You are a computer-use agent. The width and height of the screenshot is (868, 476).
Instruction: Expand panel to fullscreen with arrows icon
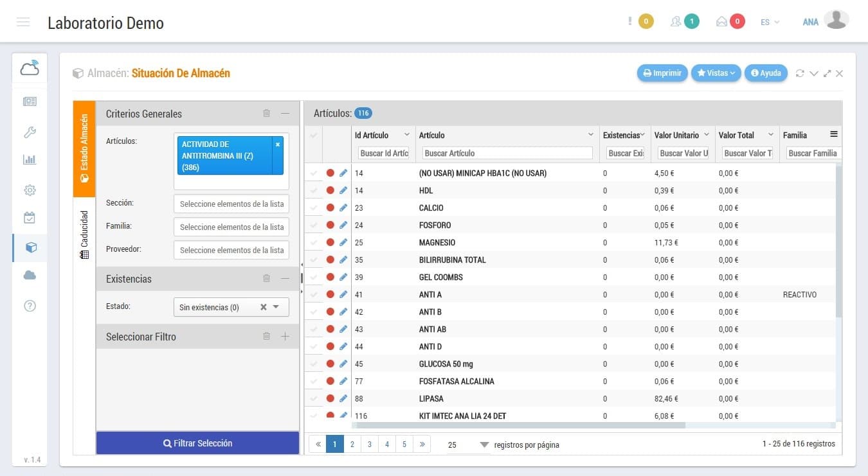pos(827,73)
